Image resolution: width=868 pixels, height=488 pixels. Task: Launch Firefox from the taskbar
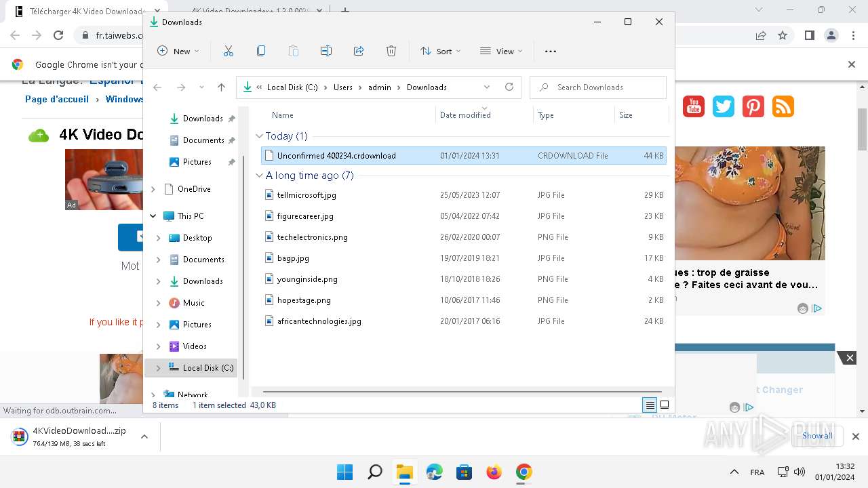click(494, 472)
